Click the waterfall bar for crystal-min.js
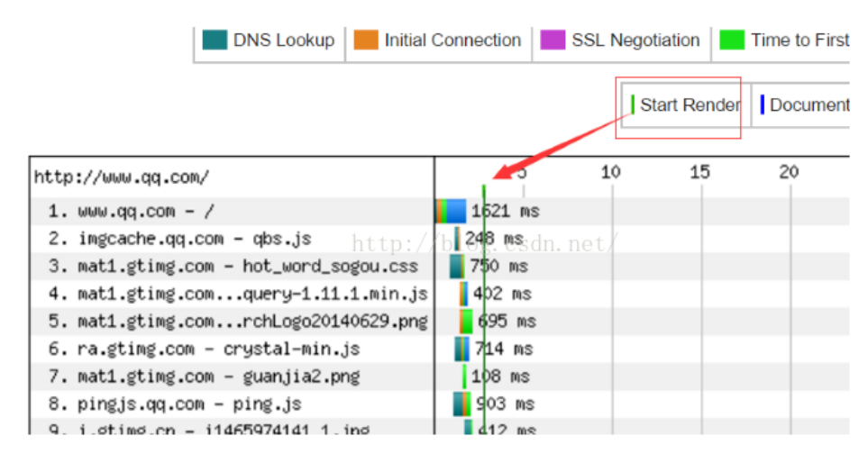 point(461,350)
